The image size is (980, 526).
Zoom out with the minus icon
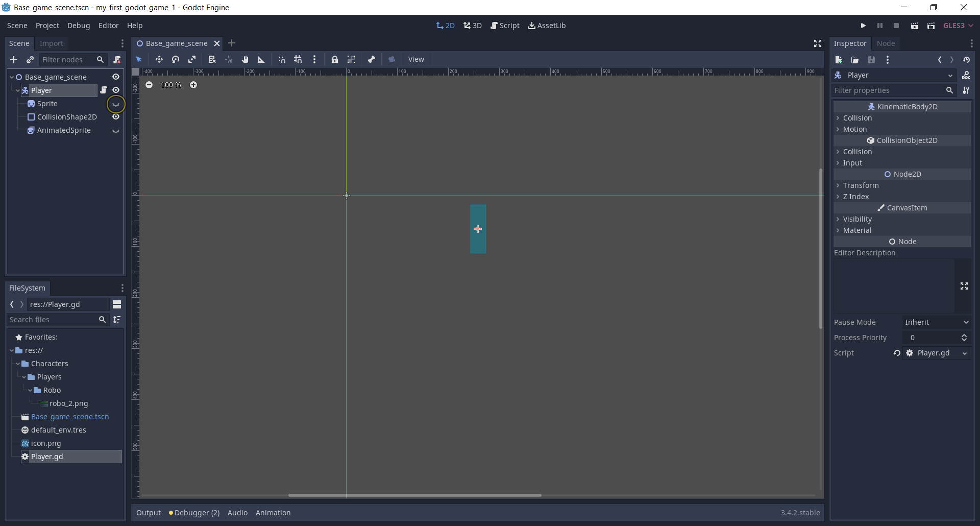pos(149,85)
